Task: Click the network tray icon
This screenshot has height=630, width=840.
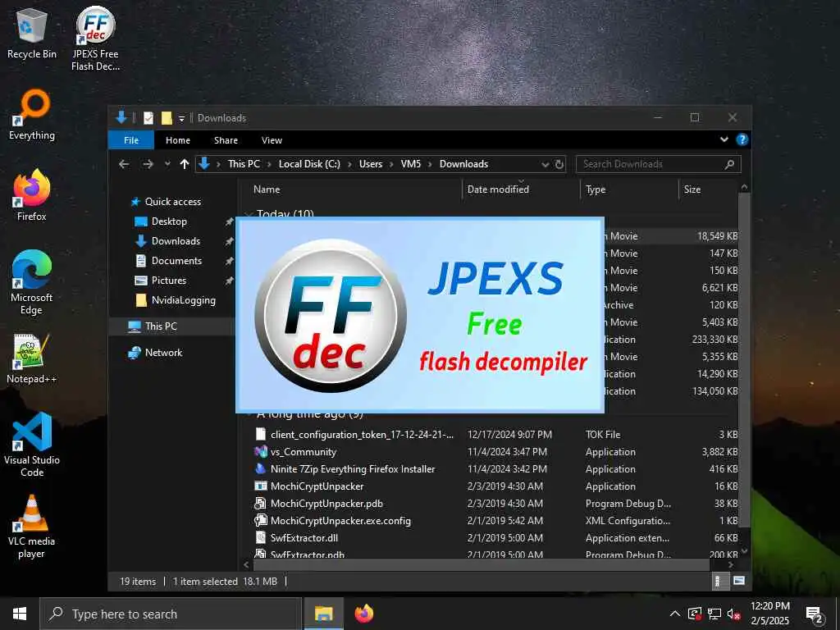Action: [x=714, y=614]
